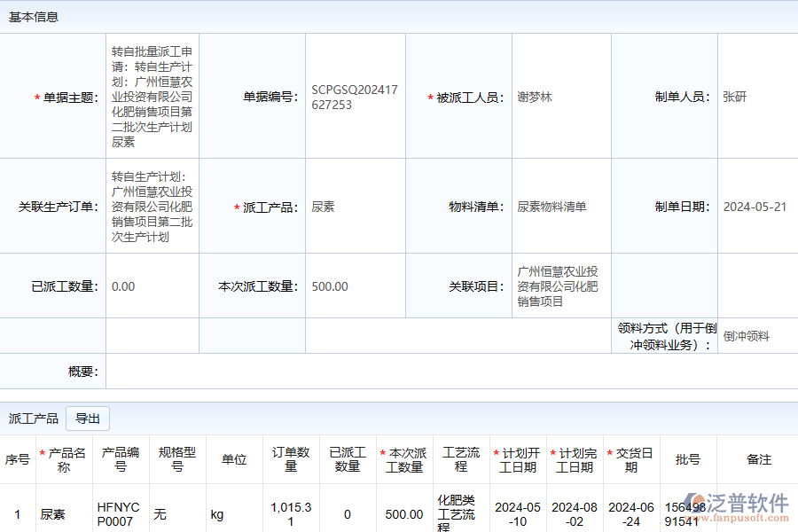Viewport: 798px width, 532px height.
Task: Click the 产品编号 column header
Action: click(x=121, y=459)
